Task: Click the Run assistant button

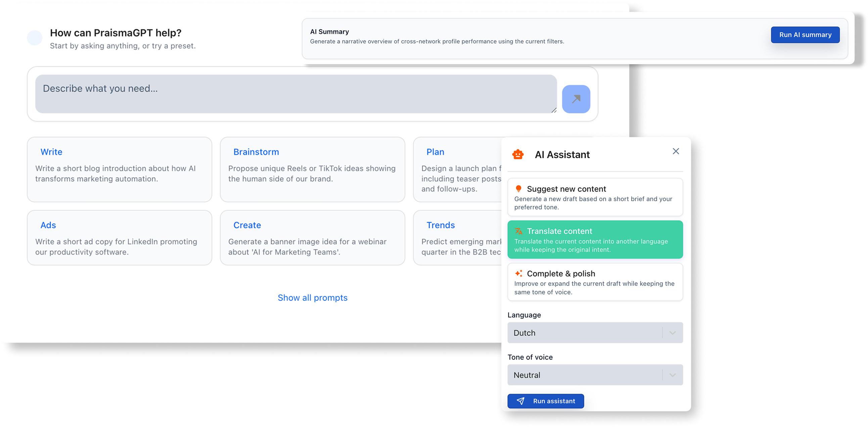Action: pos(546,401)
